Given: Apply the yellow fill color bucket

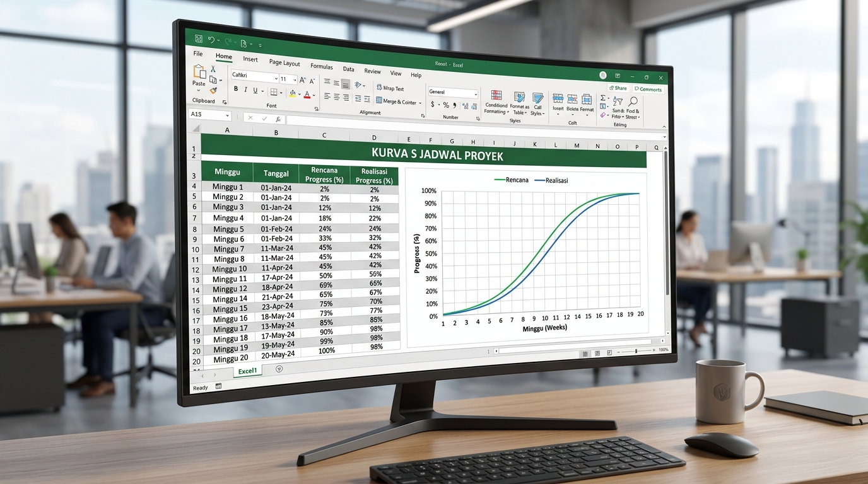Looking at the screenshot, I should point(293,93).
